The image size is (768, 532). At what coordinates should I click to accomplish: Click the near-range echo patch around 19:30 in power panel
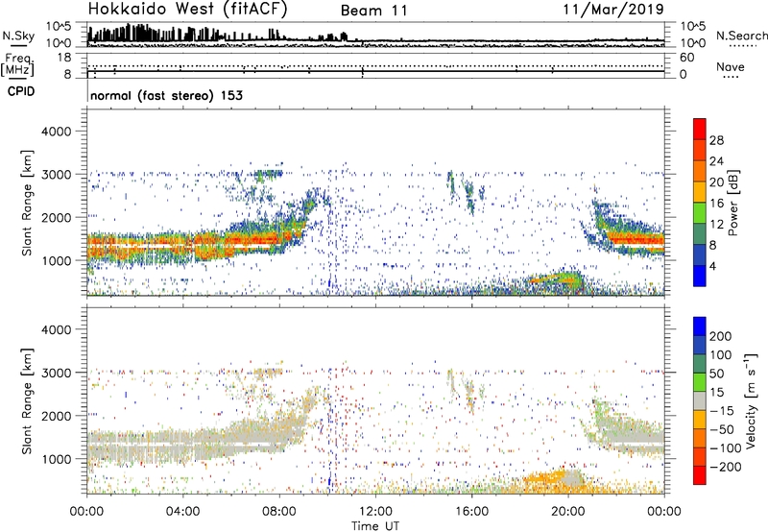(x=556, y=280)
